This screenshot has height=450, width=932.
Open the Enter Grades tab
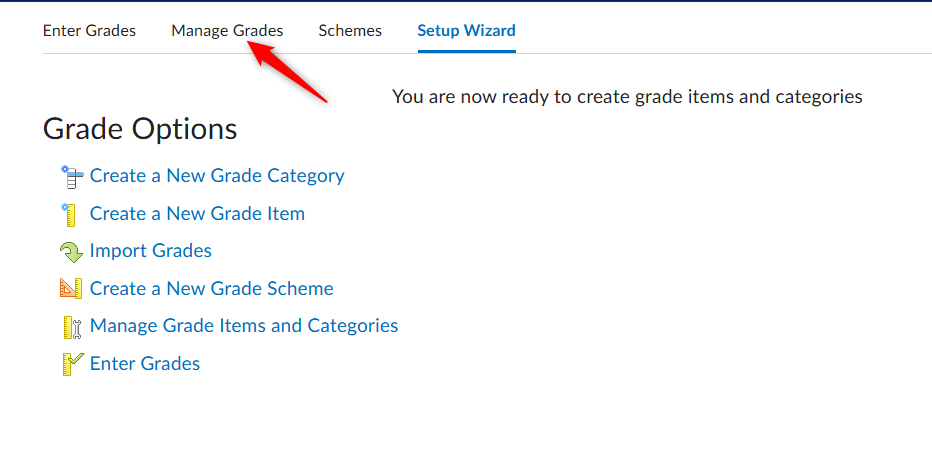[x=89, y=30]
